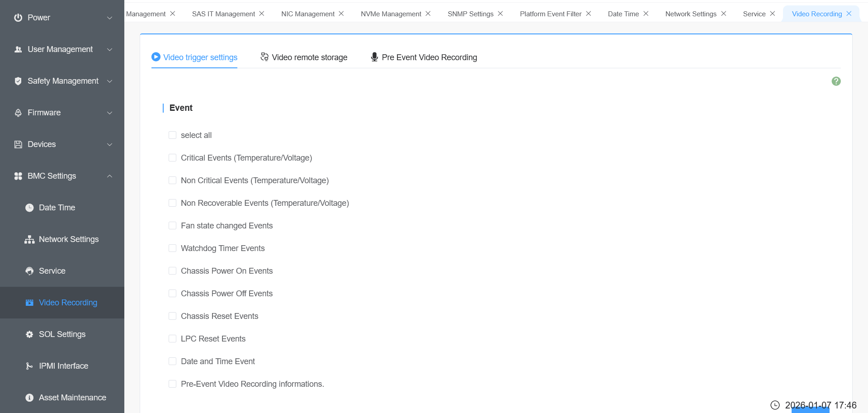
Task: Switch to Platform Event Filter tab
Action: click(550, 14)
